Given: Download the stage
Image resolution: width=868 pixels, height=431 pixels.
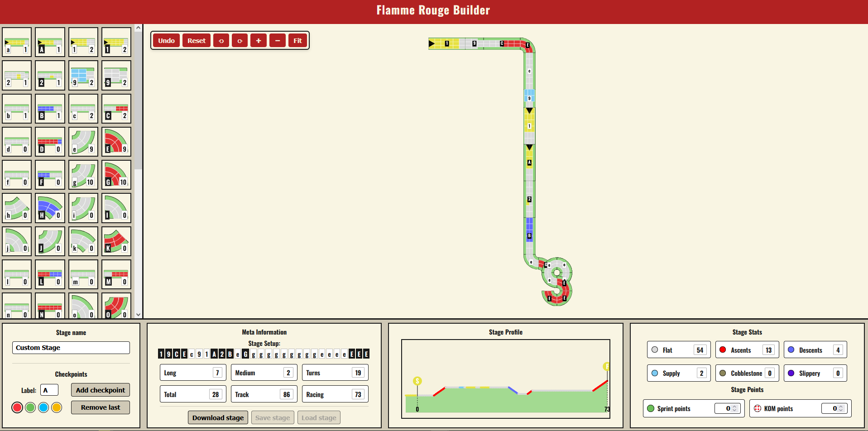Looking at the screenshot, I should point(218,417).
